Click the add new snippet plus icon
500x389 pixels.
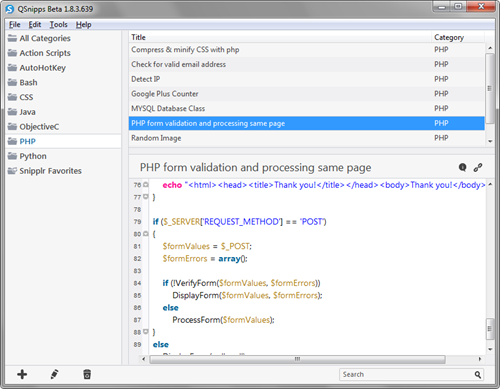22,374
